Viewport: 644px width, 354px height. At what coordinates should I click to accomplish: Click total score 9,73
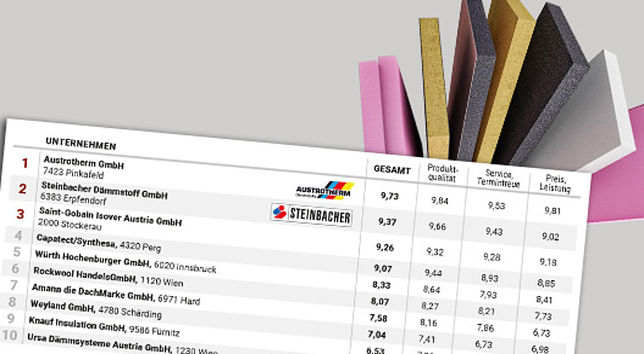click(390, 195)
